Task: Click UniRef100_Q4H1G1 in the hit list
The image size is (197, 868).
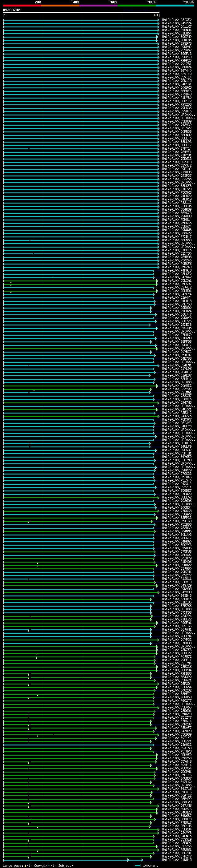Action: coord(177,84)
